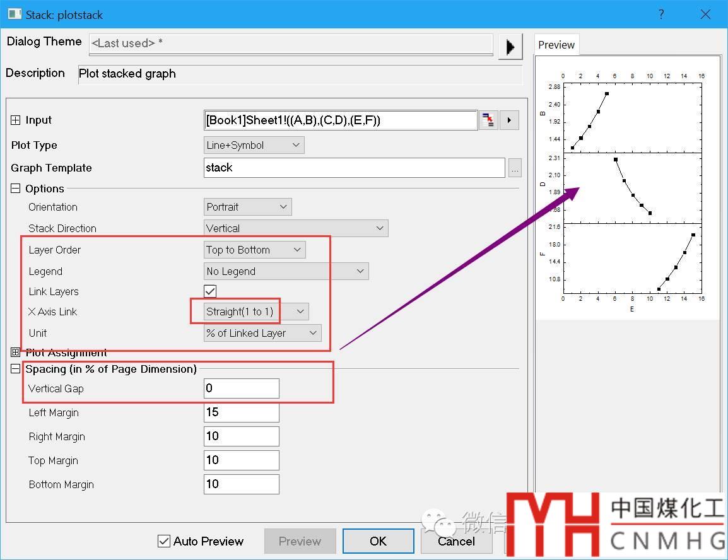Toggle the Link Layers checkbox
Viewport: 728px width, 560px height.
point(210,291)
